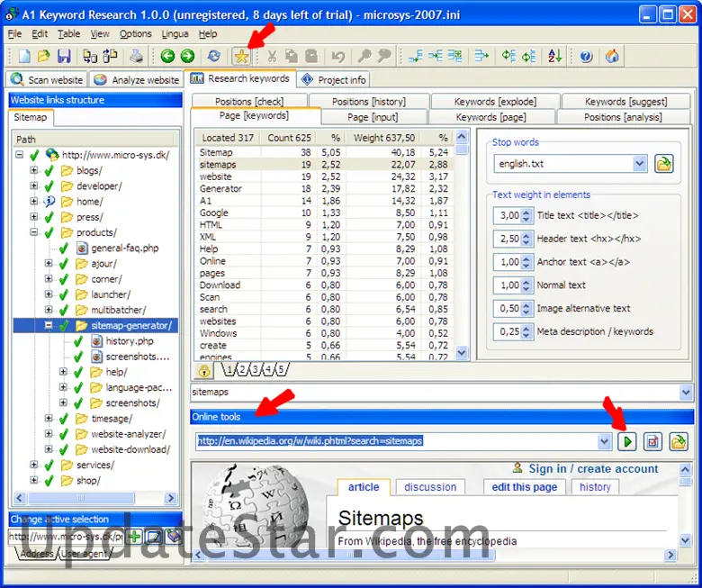Screen dimensions: 702x588
Task: Collapse the sitemap-generator/ folder node
Action: click(49, 325)
